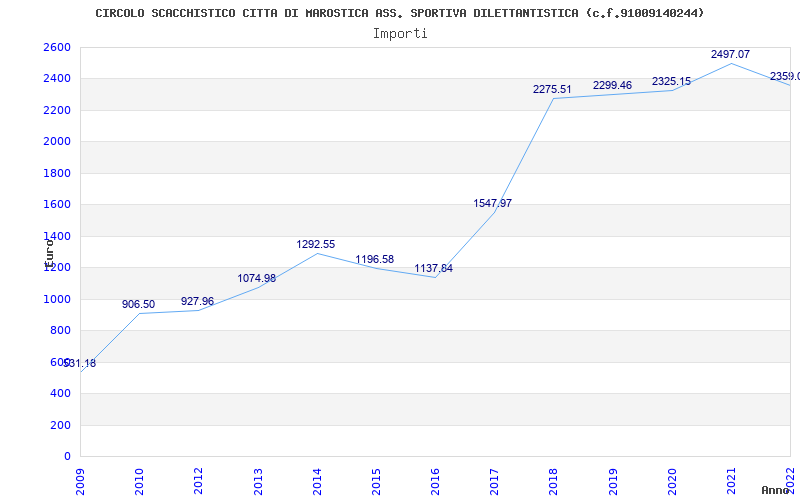800x500 pixels.
Task: Click the x-axis year label 2014
Action: click(317, 482)
